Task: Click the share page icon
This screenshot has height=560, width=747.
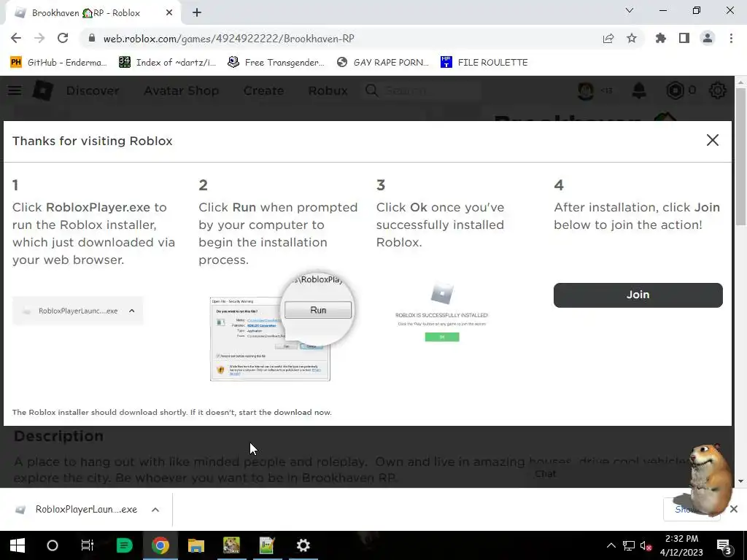Action: pos(608,39)
